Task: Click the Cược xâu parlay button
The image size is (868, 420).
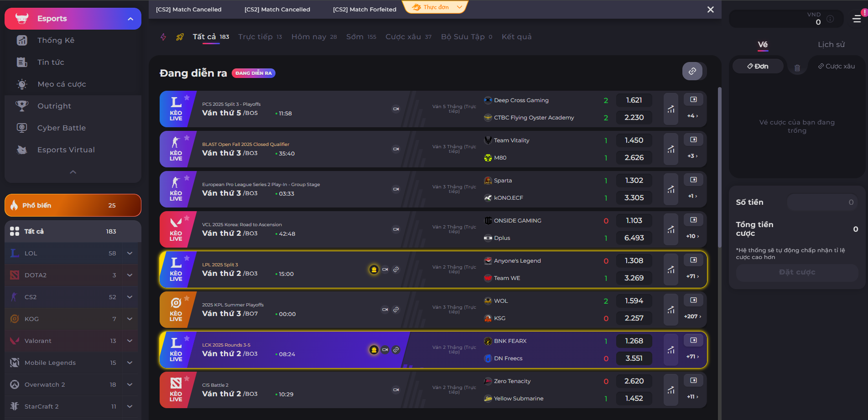Action: pyautogui.click(x=836, y=66)
